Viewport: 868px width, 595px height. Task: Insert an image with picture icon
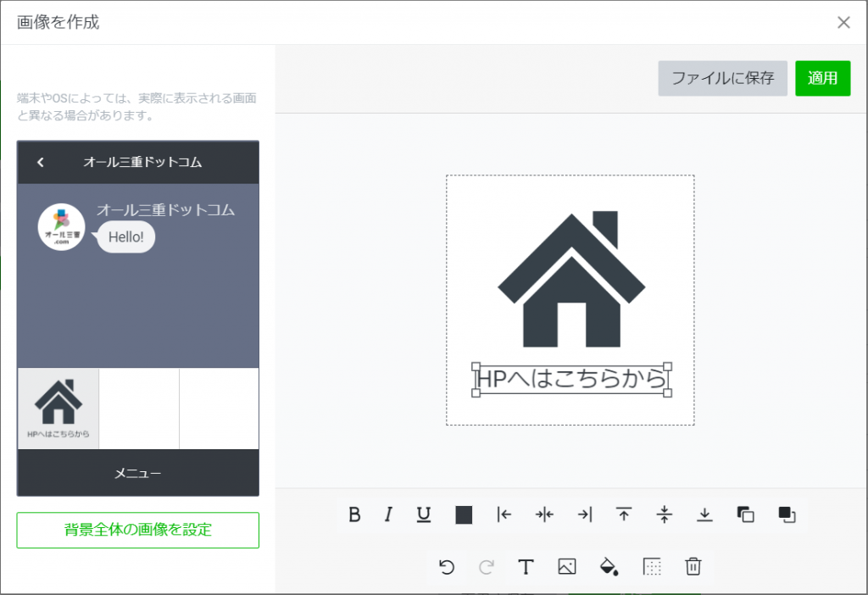(x=567, y=567)
